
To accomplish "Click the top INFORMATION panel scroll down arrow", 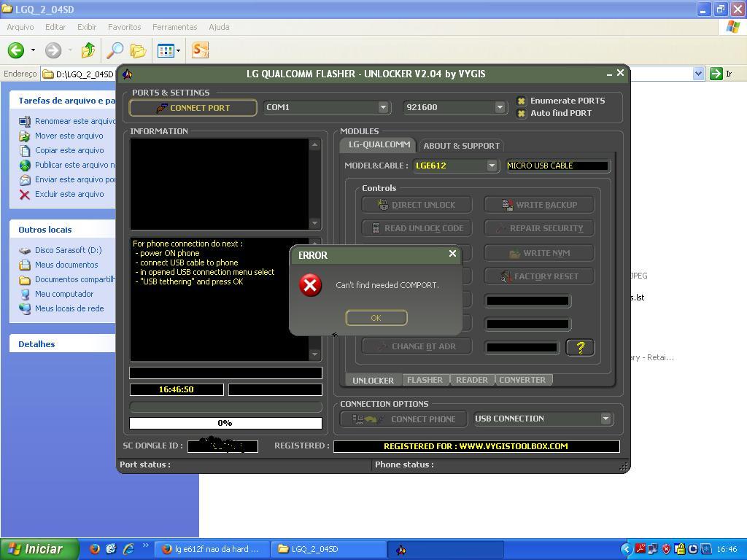I will (314, 223).
